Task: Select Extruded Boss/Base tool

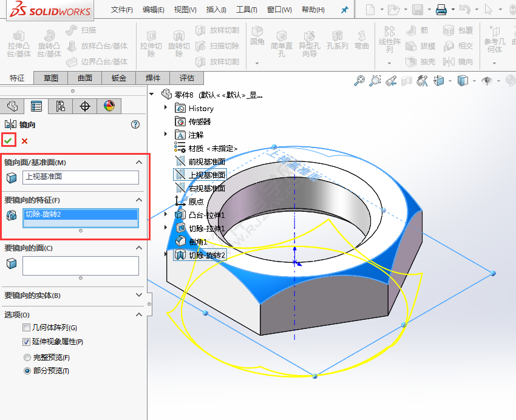Action: tap(19, 44)
